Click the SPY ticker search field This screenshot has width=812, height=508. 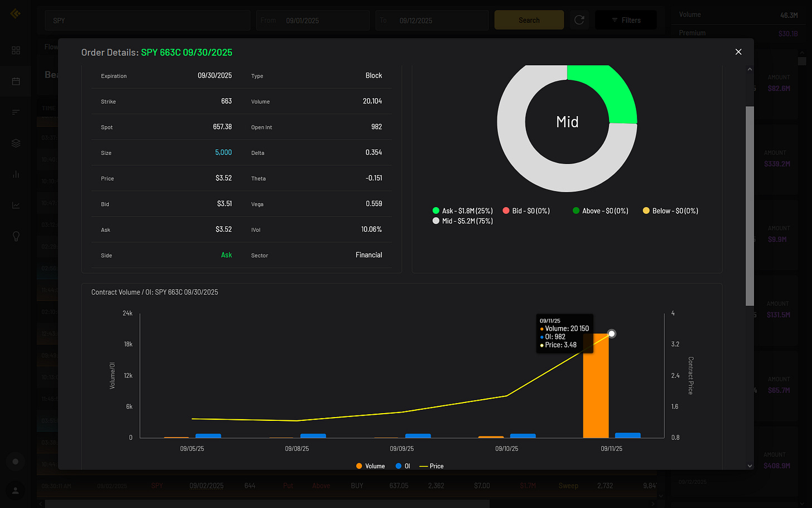tap(148, 20)
